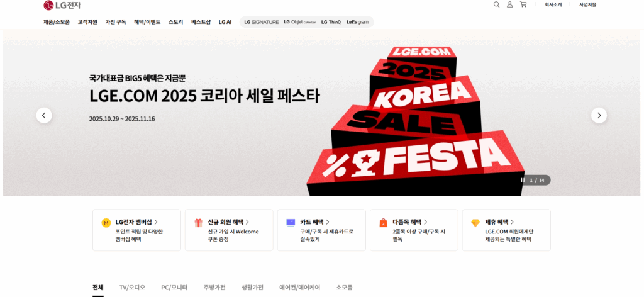Open the 회사소개 link
644x297 pixels.
pyautogui.click(x=553, y=4)
